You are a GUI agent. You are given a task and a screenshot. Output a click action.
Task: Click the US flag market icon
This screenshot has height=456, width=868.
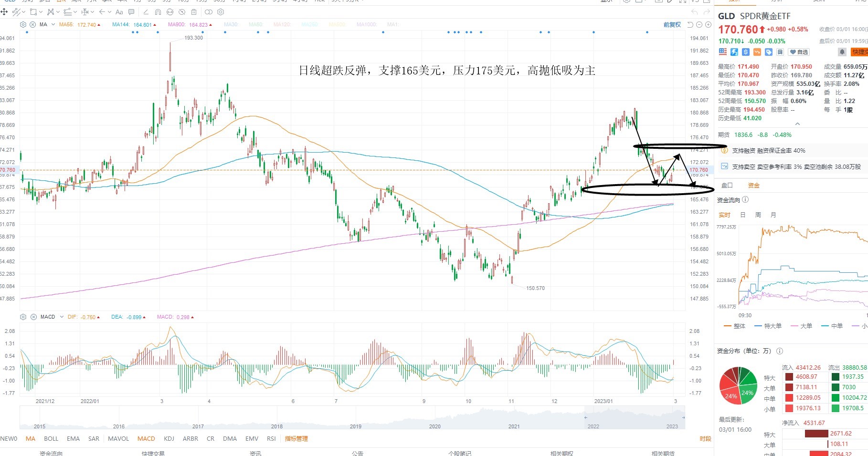(x=723, y=52)
